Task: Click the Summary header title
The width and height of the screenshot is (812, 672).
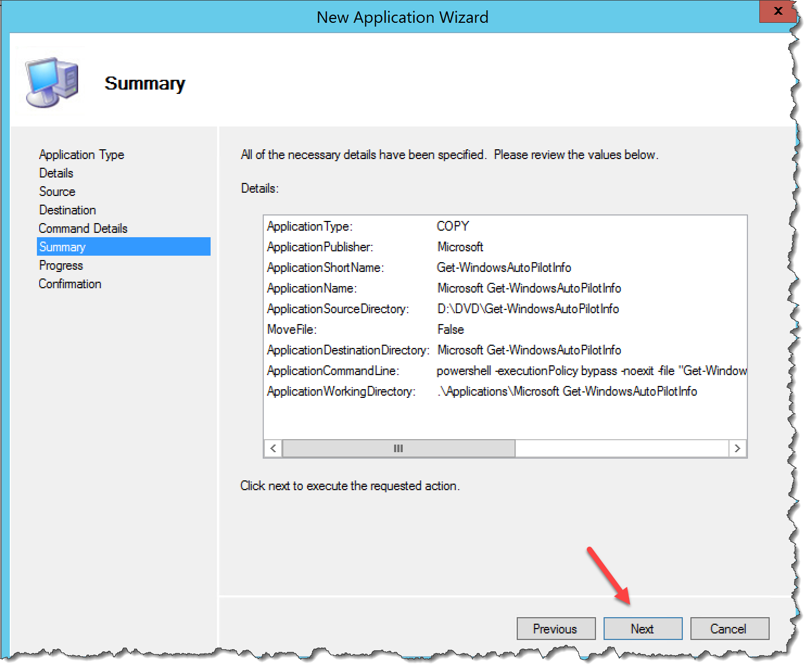Action: tap(145, 83)
